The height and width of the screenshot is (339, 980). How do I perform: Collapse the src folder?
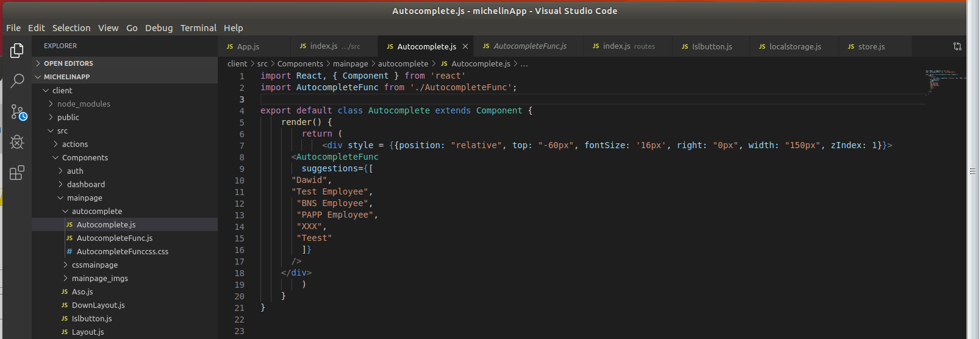pos(51,130)
